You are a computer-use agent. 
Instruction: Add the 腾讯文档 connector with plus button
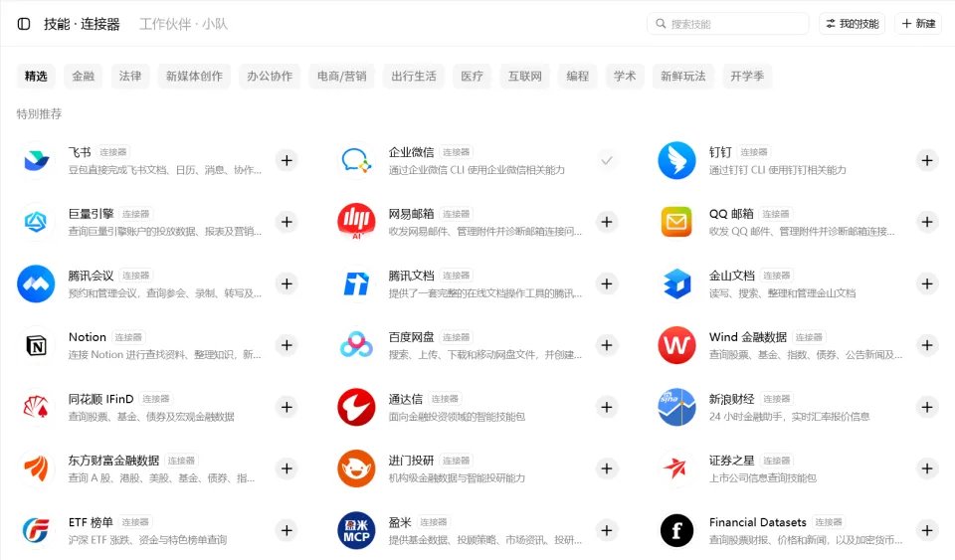coord(607,283)
